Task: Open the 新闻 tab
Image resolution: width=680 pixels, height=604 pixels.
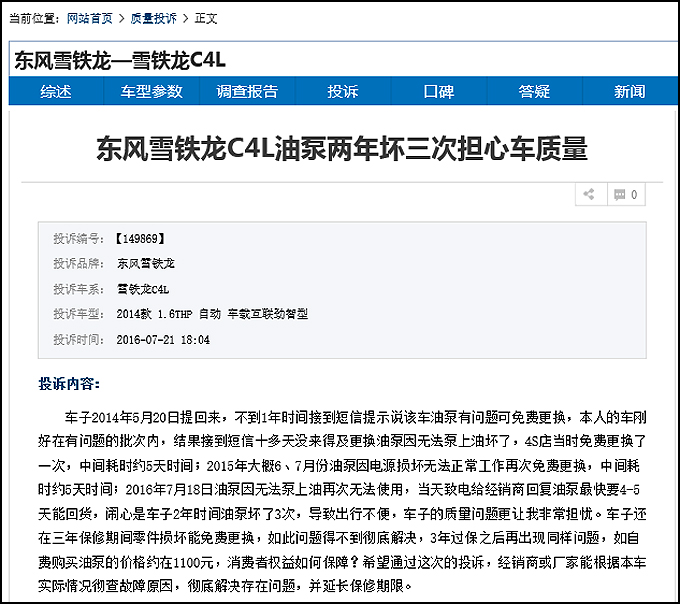Action: point(630,91)
